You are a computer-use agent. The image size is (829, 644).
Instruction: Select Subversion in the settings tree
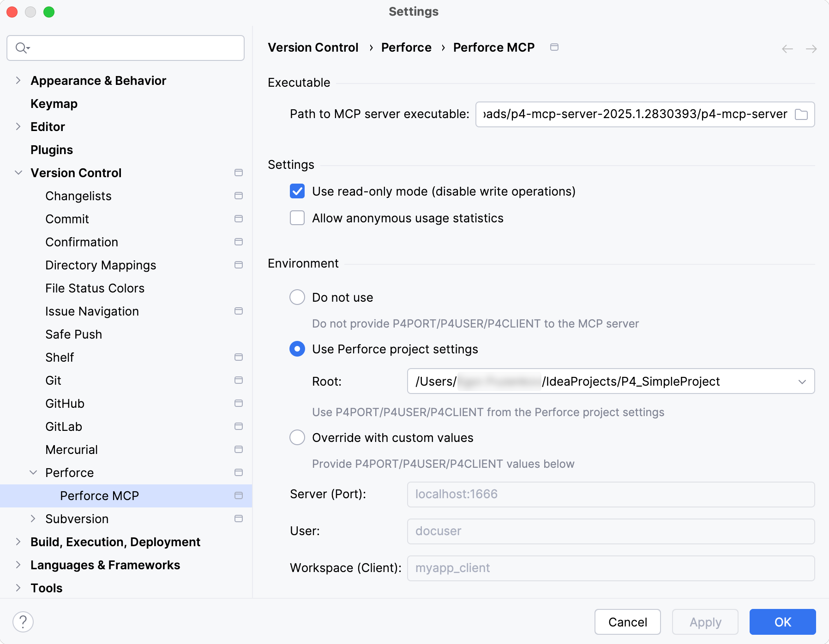[x=77, y=519]
